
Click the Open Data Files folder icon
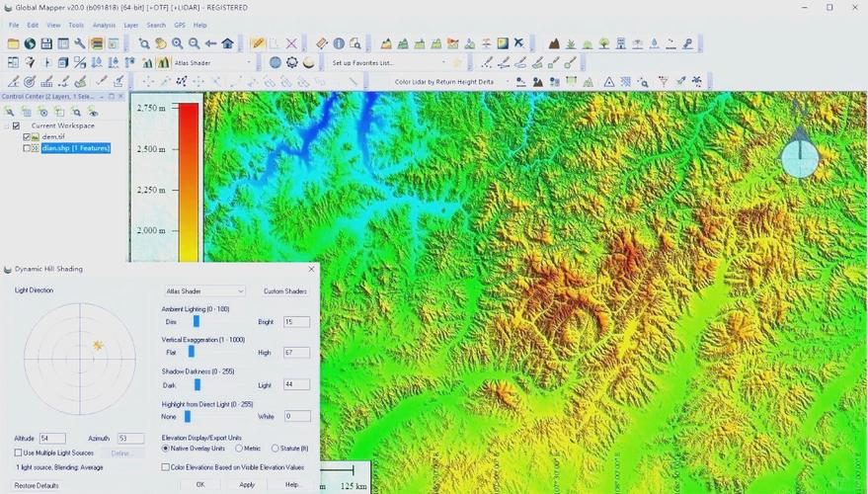[x=13, y=43]
